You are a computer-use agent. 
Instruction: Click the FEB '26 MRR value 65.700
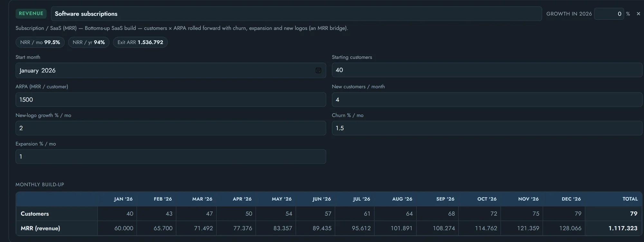coord(163,228)
